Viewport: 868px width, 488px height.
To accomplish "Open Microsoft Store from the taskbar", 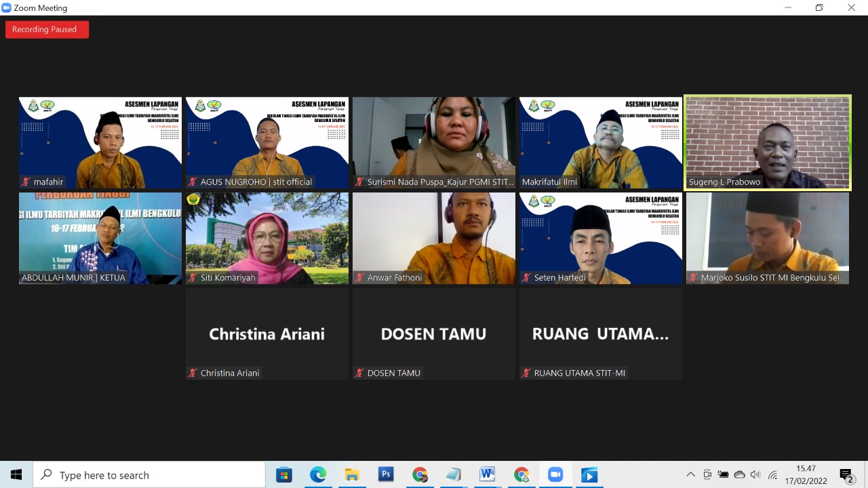I will click(284, 475).
